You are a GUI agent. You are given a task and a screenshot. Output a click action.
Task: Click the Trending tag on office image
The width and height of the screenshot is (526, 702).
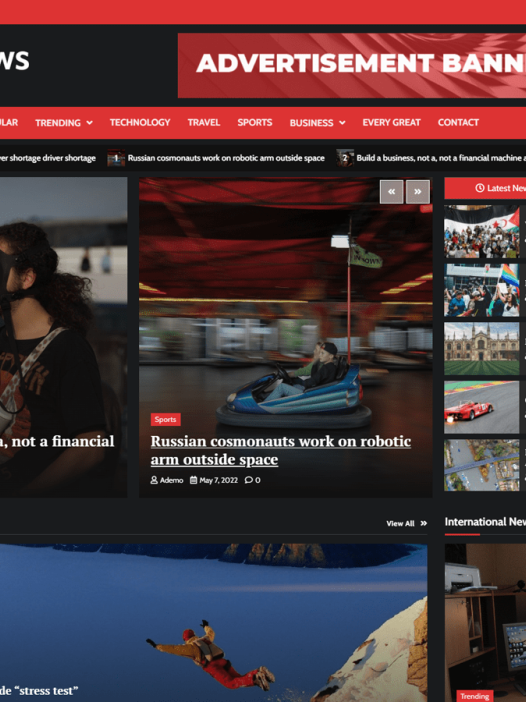point(475,696)
